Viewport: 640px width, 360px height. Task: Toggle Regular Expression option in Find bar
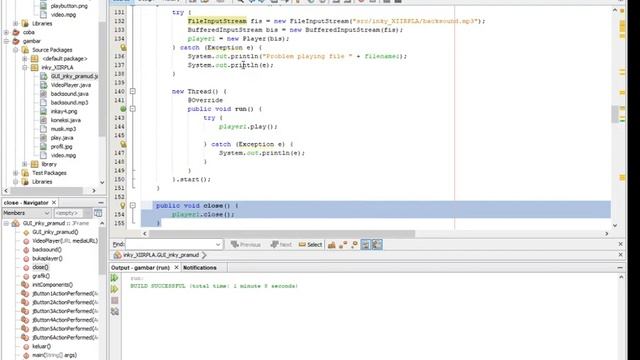click(354, 245)
